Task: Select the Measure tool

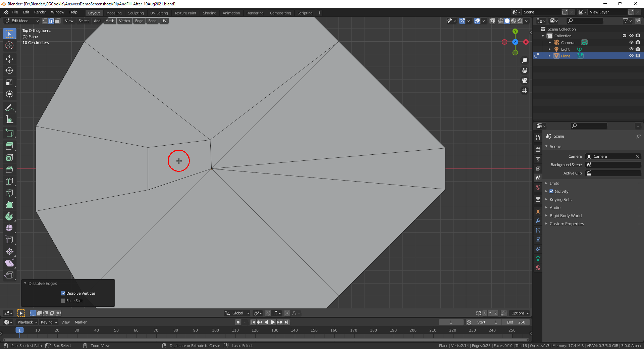Action: click(x=9, y=119)
